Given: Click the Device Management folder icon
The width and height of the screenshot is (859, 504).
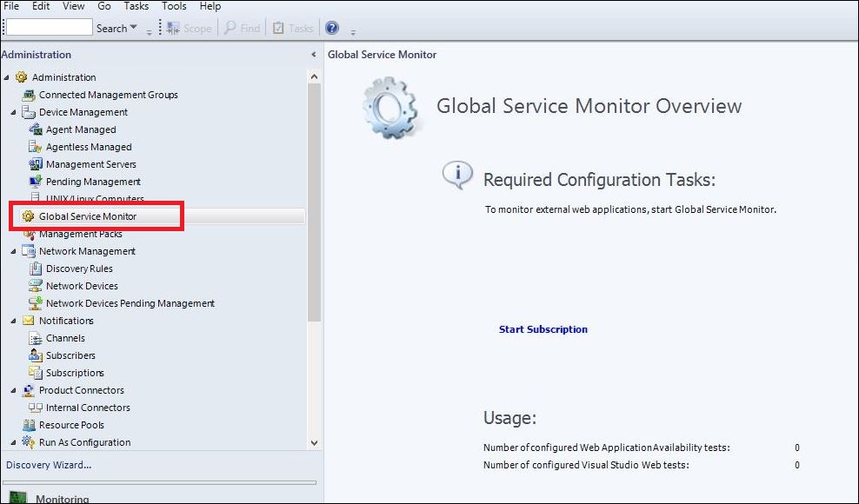Looking at the screenshot, I should coord(29,112).
